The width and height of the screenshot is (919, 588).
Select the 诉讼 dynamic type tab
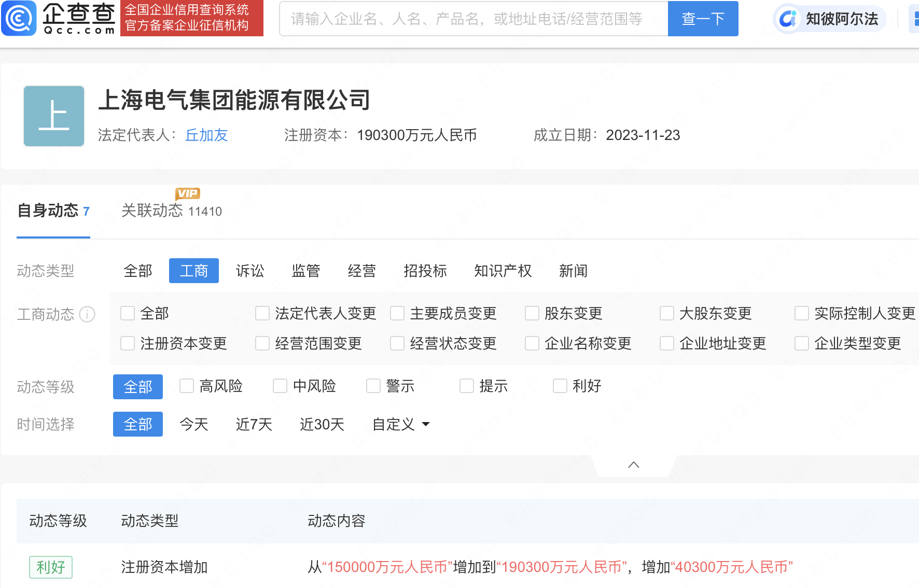[250, 271]
